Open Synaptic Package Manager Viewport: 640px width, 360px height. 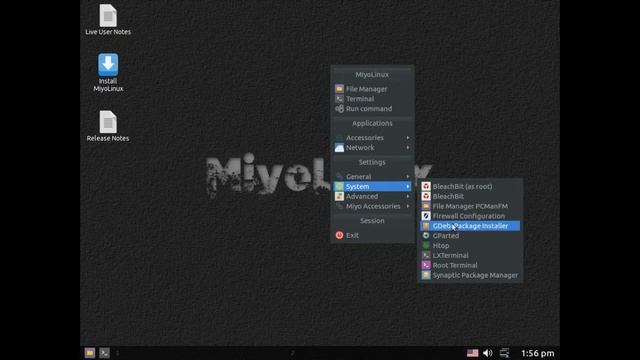[x=470, y=275]
